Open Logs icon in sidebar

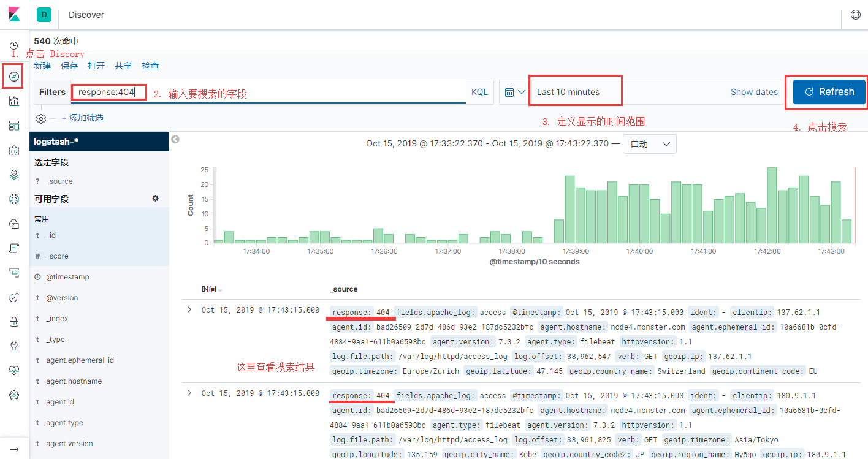click(13, 248)
